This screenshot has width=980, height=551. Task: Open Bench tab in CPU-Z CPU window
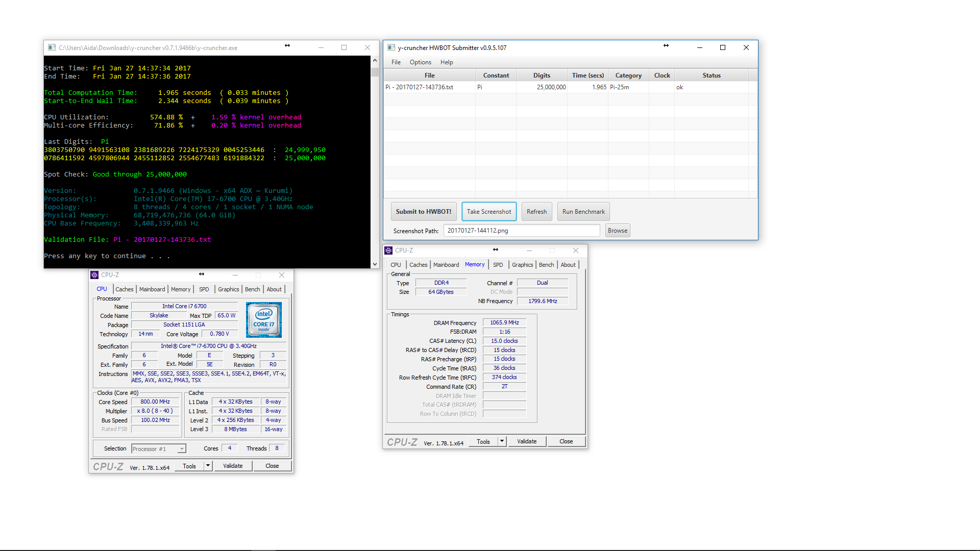(252, 289)
